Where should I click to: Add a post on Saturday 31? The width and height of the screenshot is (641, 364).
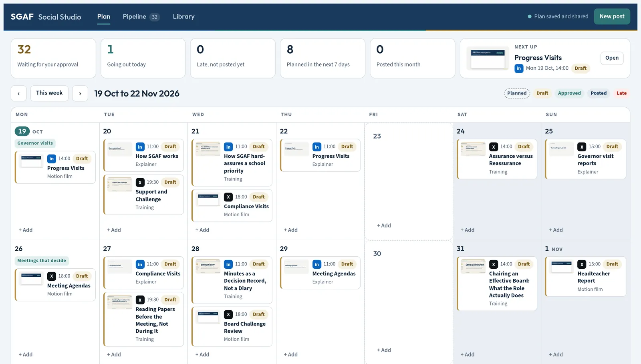click(468, 355)
